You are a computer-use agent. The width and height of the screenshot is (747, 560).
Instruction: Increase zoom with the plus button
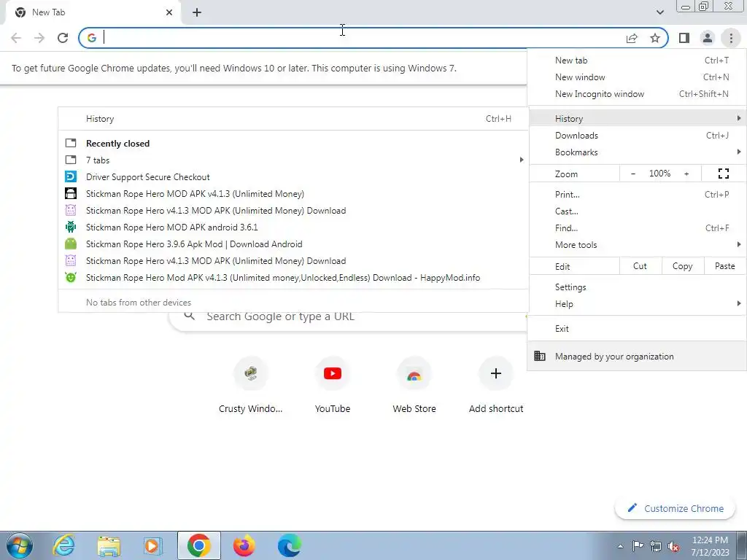pyautogui.click(x=686, y=174)
